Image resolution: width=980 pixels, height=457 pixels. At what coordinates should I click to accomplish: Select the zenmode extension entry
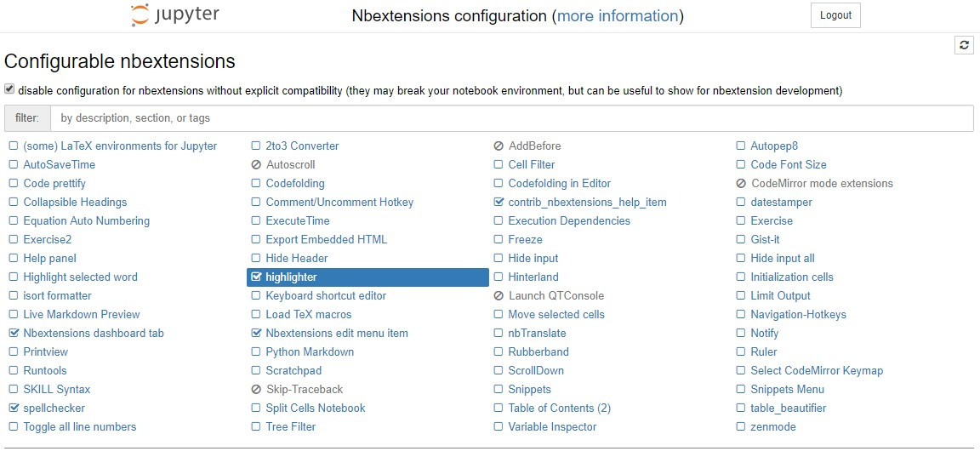point(772,427)
